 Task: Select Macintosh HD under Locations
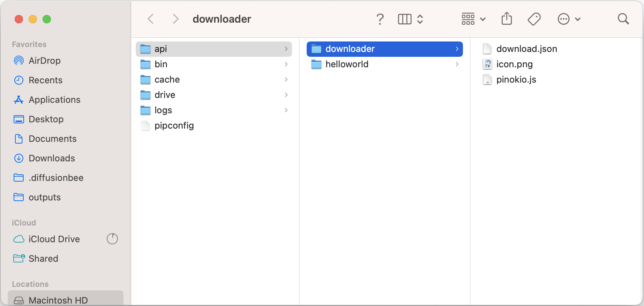(x=58, y=300)
